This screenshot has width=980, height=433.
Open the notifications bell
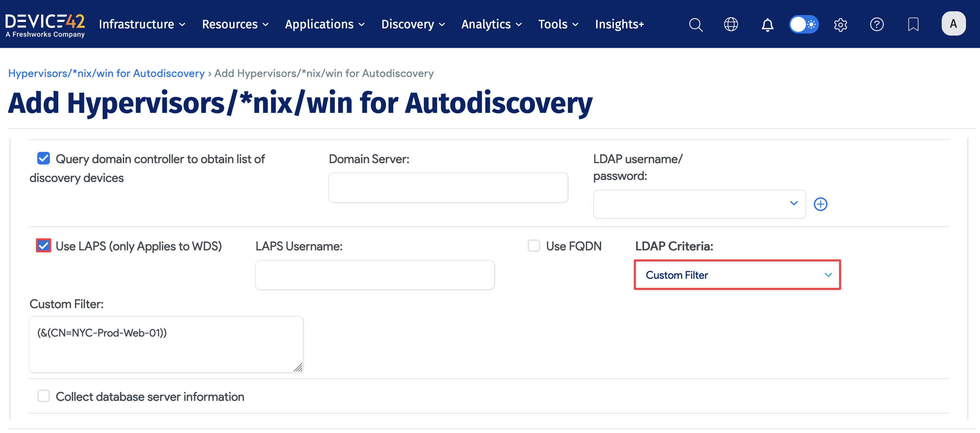coord(767,24)
